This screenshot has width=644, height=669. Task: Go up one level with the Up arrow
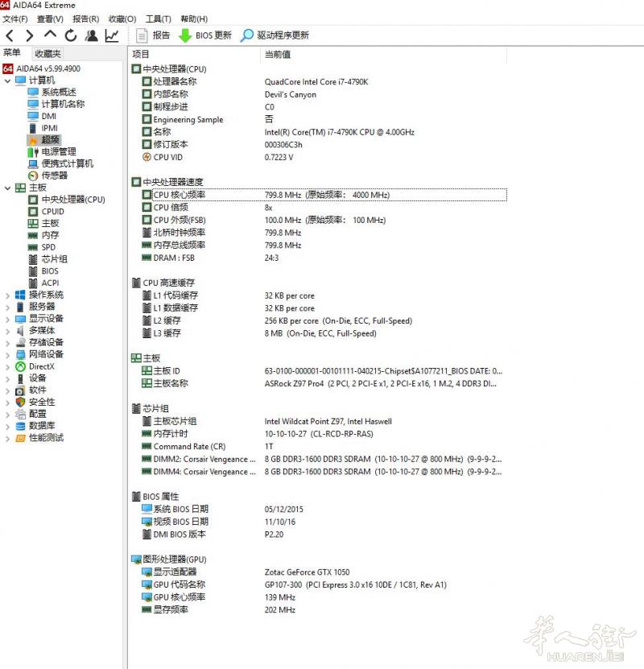(x=50, y=34)
